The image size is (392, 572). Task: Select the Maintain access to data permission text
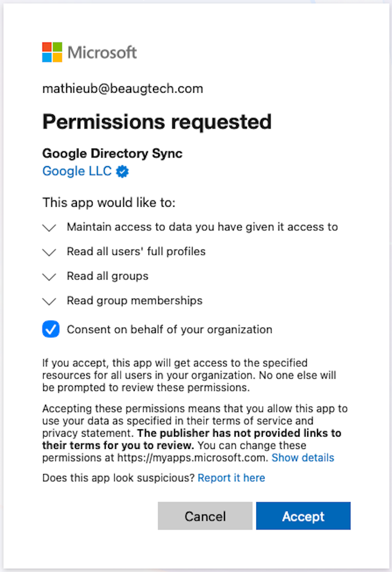202,227
